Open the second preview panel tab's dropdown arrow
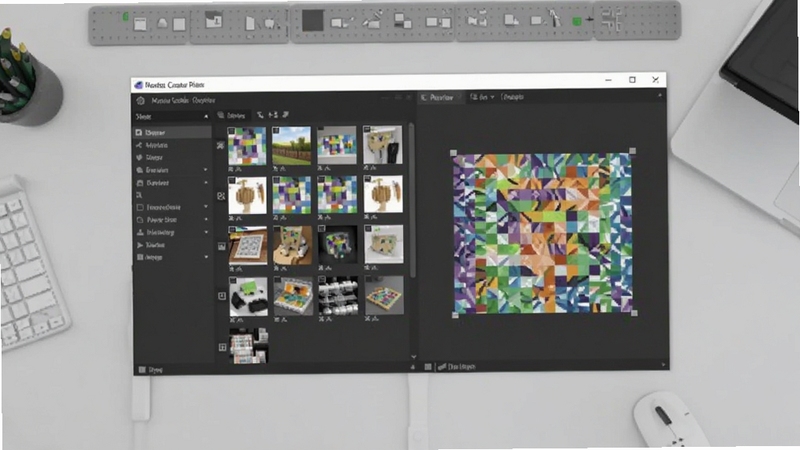Image resolution: width=800 pixels, height=450 pixels. 492,97
